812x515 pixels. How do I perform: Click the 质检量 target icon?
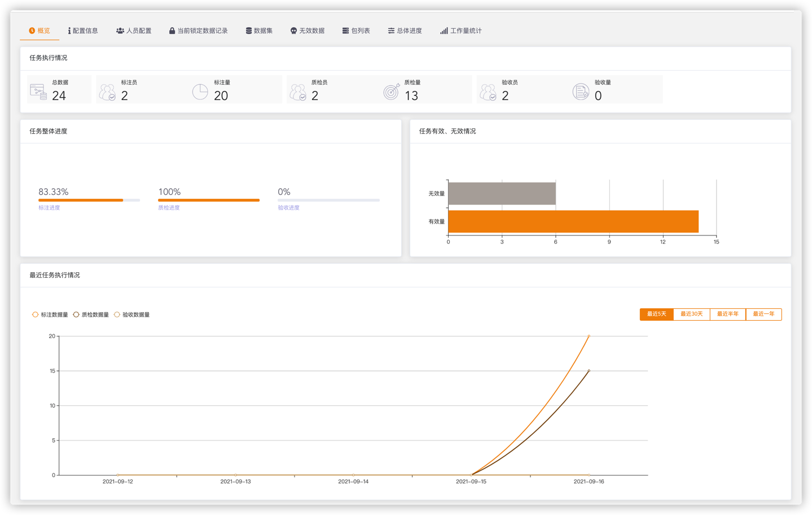[391, 91]
